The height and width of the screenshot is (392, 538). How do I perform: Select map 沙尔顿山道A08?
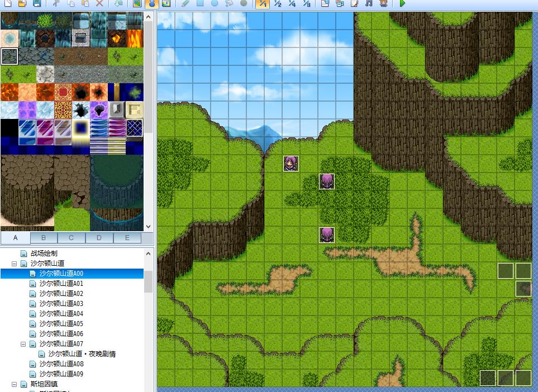(61, 364)
